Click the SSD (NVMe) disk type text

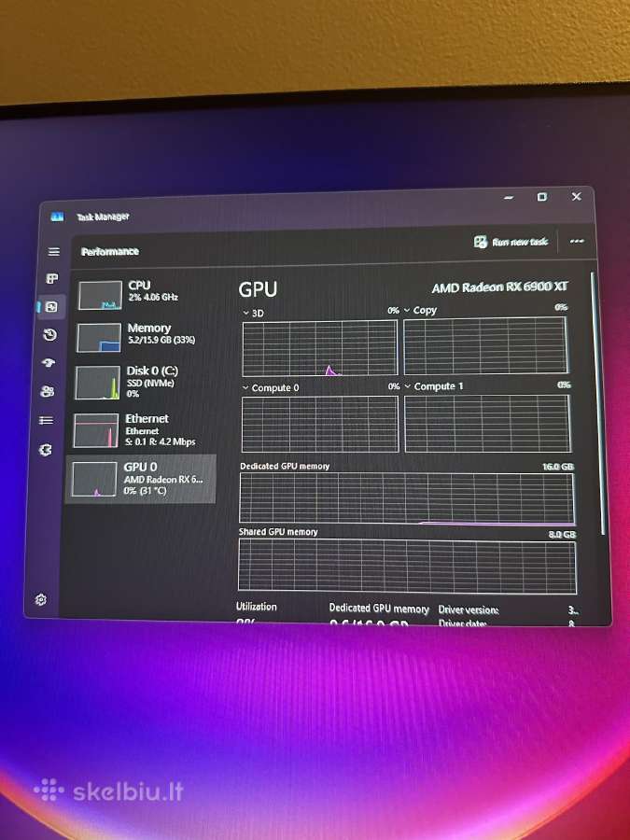(x=150, y=383)
